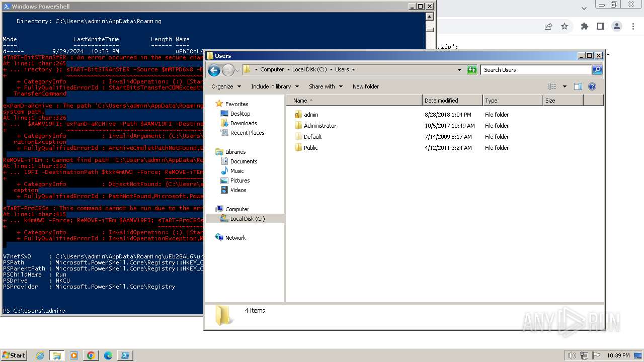Sort by the Size column header
Screen dimensions: 644x362
[563, 101]
